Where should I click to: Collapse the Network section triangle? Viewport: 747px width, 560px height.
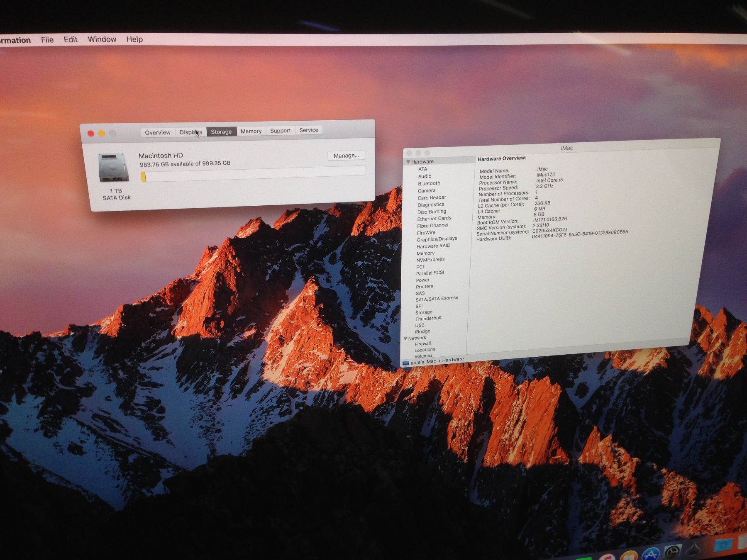[405, 338]
